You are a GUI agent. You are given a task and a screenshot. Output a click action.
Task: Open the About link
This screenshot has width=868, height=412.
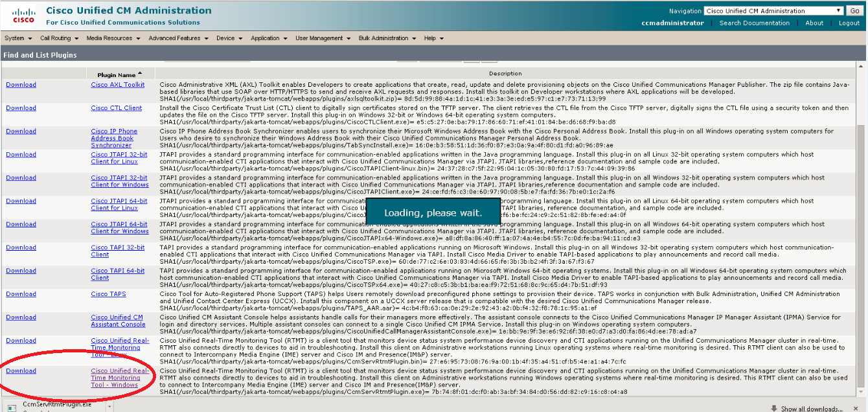coord(814,23)
